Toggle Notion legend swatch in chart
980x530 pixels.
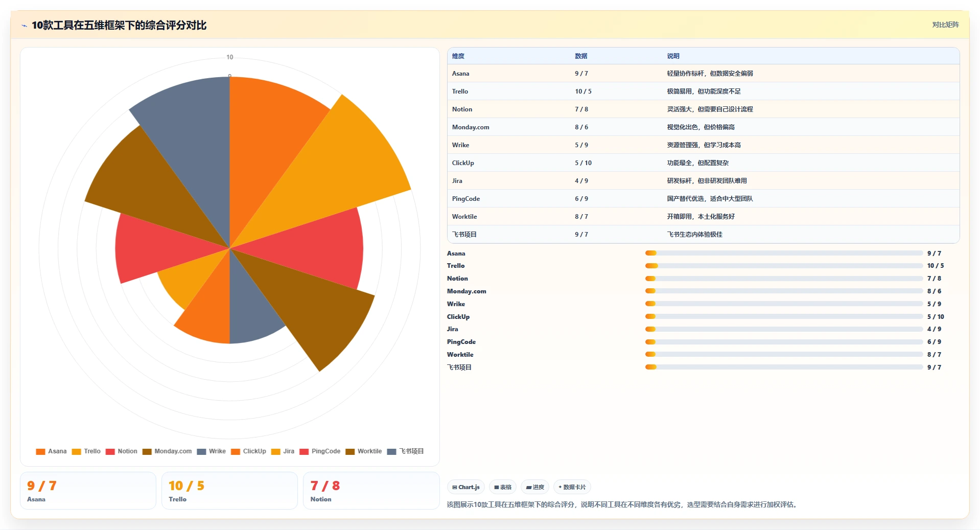click(110, 451)
